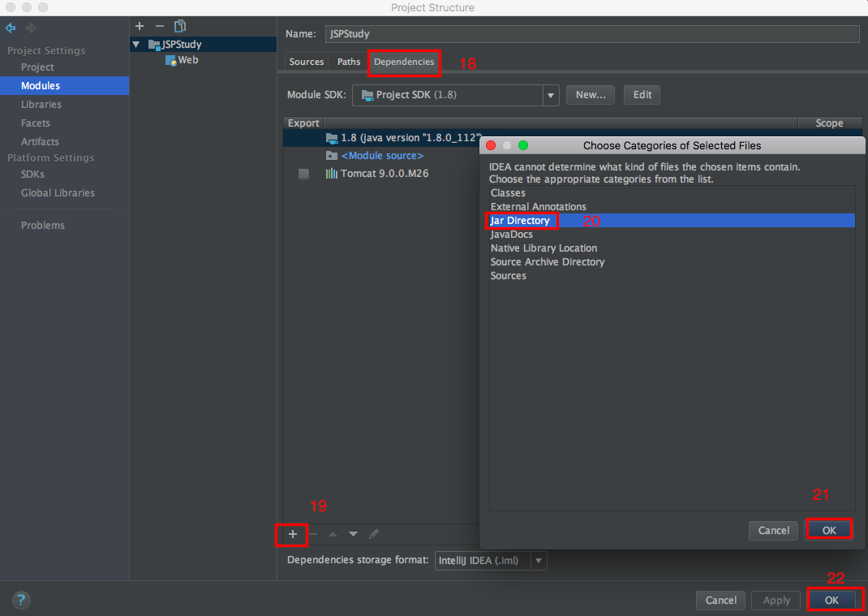The image size is (868, 616).
Task: Select Classes category
Action: pos(672,193)
